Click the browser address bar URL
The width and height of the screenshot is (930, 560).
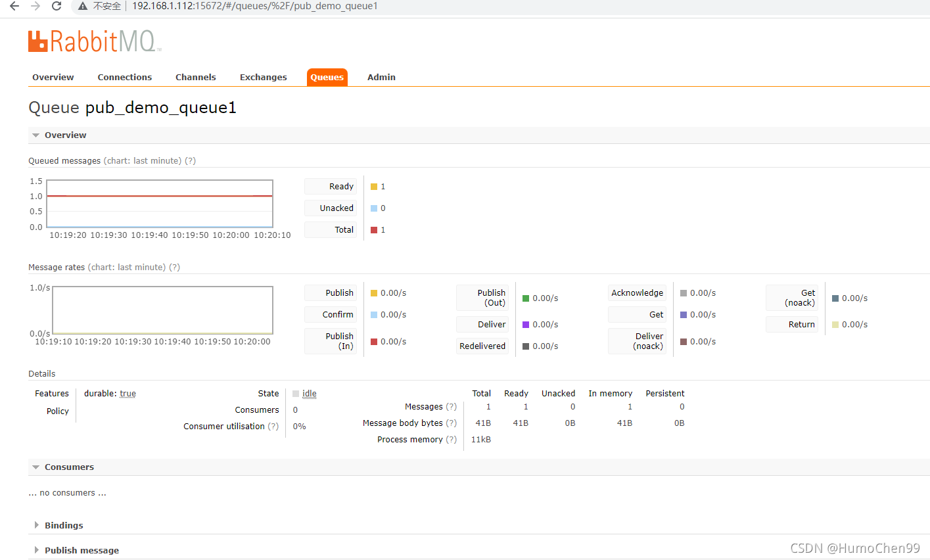point(255,6)
